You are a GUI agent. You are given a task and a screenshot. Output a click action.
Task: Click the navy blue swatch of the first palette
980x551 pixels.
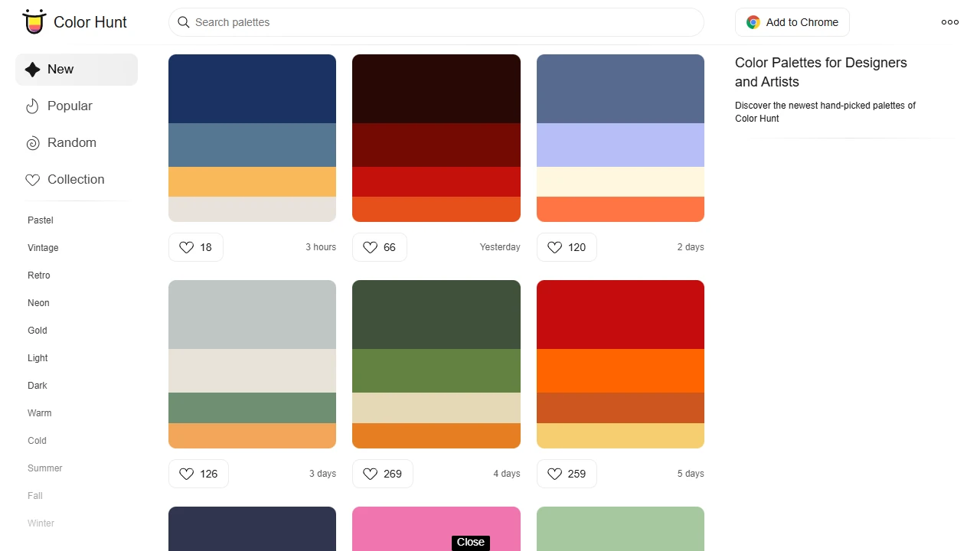pos(252,88)
